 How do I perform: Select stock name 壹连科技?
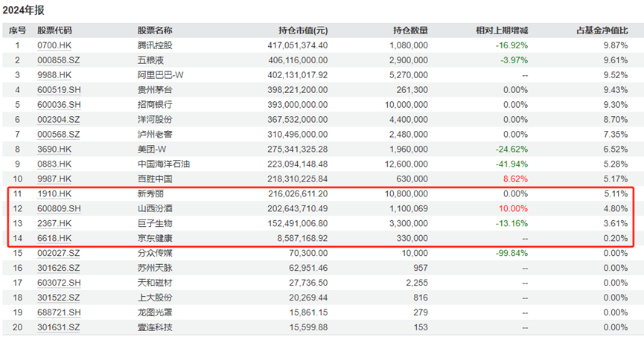tap(155, 327)
